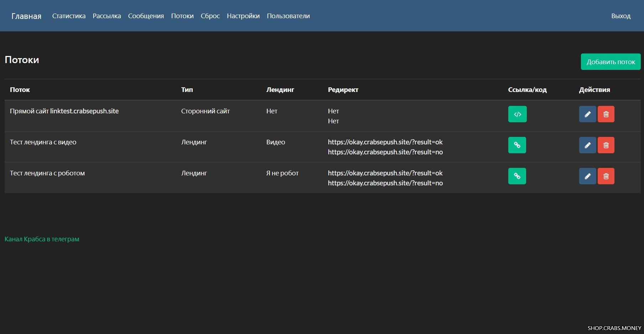Open Настройки in the top menu
The width and height of the screenshot is (644, 334).
point(243,16)
